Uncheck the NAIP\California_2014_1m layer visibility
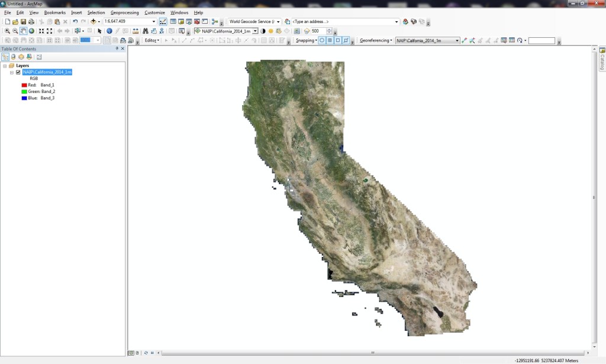 pyautogui.click(x=18, y=72)
